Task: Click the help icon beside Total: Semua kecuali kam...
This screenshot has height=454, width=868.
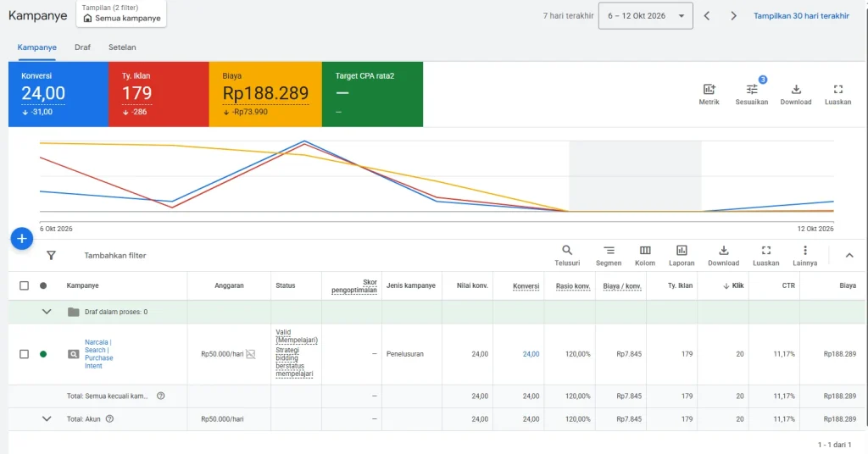Action: (x=160, y=396)
